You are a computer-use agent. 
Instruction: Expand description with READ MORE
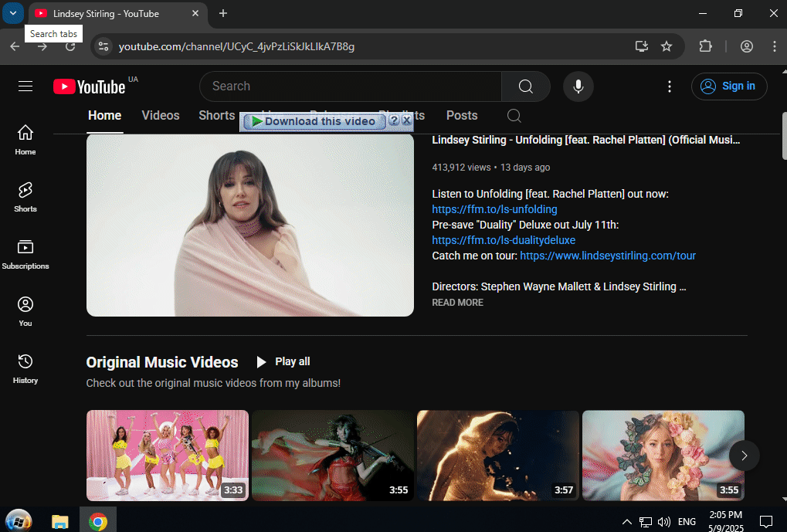(458, 303)
